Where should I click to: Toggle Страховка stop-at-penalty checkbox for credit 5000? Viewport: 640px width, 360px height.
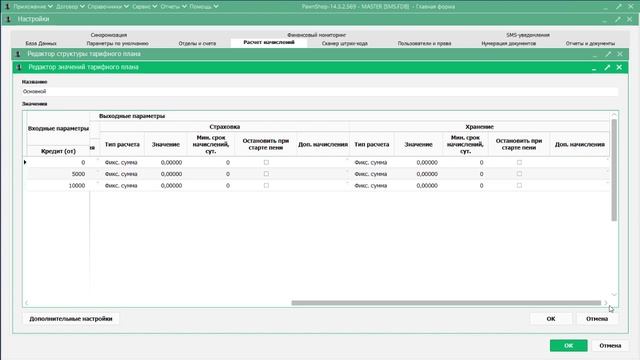[266, 174]
